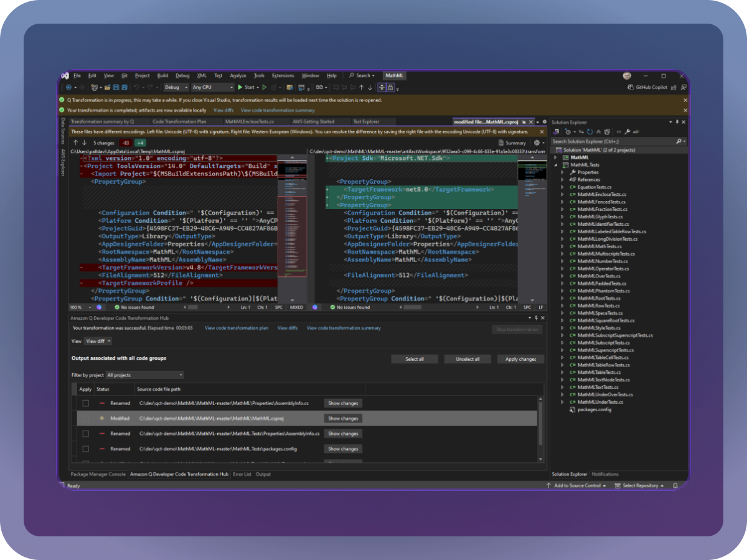Open the View code transformation plan link

click(237, 328)
